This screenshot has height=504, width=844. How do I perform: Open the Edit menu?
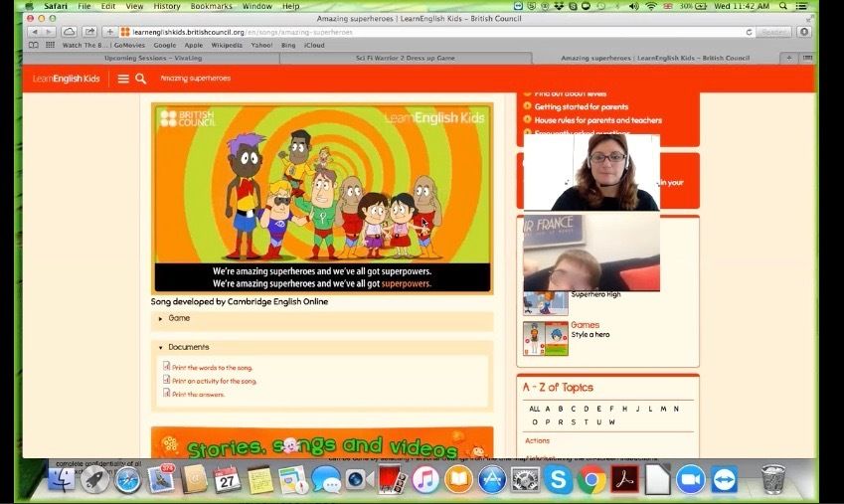click(108, 6)
